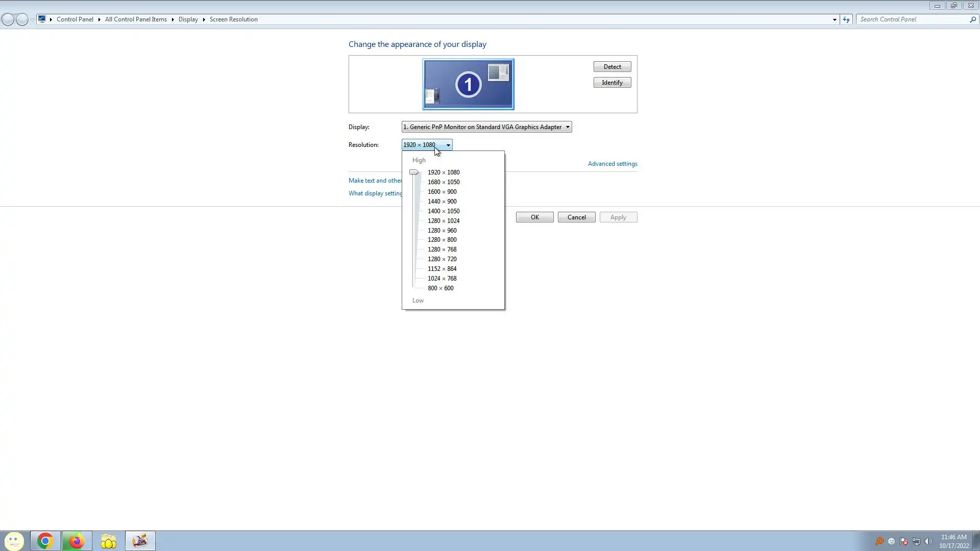Click the volume speaker tray icon
Screen dimensions: 980x551
pyautogui.click(x=928, y=541)
